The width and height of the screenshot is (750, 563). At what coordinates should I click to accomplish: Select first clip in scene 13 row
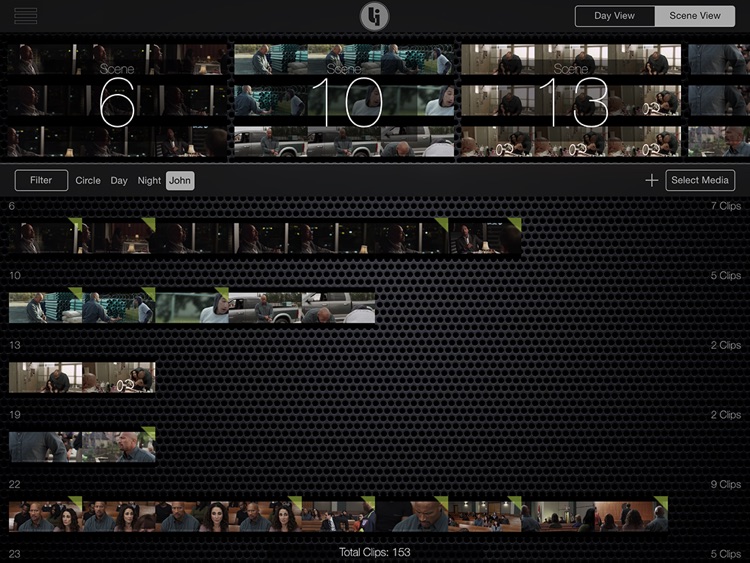(45, 377)
